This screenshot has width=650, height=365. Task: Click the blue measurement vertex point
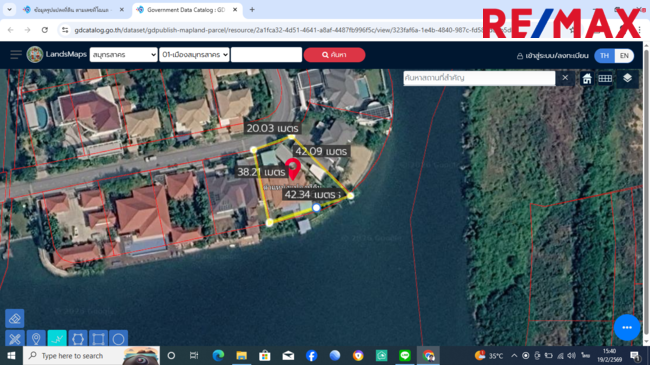pyautogui.click(x=316, y=207)
